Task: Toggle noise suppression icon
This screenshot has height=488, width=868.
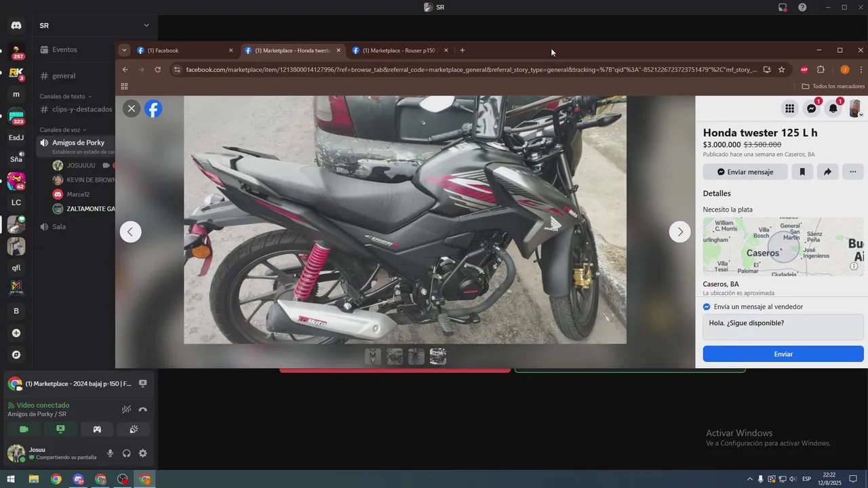Action: pyautogui.click(x=126, y=409)
